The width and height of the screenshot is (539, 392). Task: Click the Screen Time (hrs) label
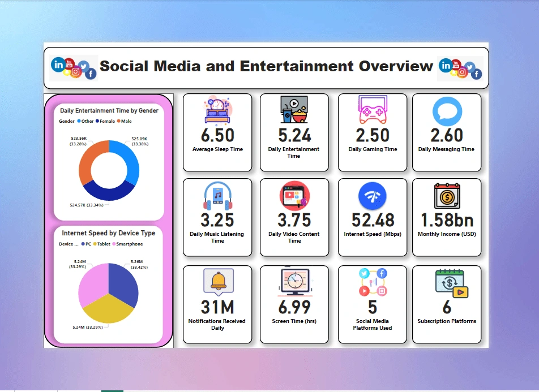pos(294,321)
